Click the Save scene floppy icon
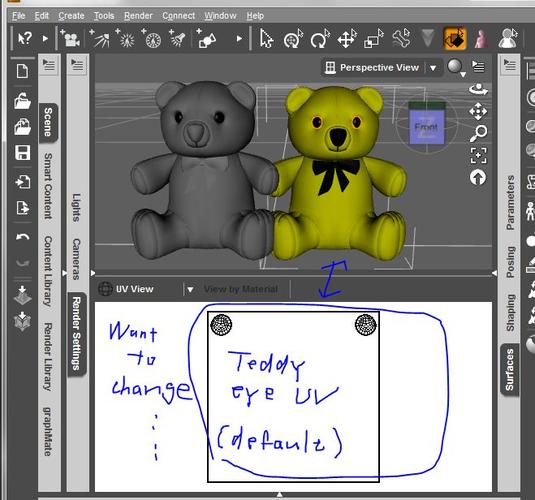Image resolution: width=535 pixels, height=500 pixels. pyautogui.click(x=23, y=153)
